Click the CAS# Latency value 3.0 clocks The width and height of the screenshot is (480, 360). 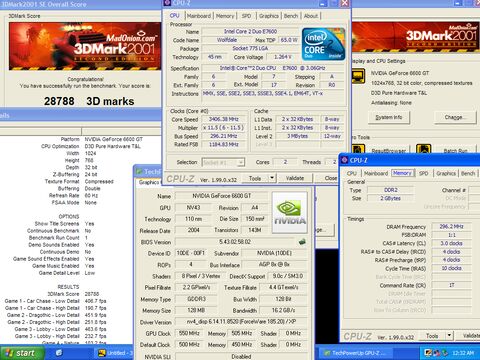[451, 243]
